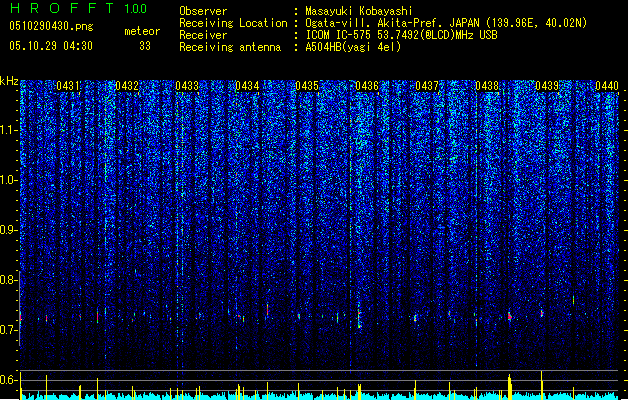Select antenna value A504HB(yagi 4el)
This screenshot has height=400, width=629.
(x=353, y=47)
